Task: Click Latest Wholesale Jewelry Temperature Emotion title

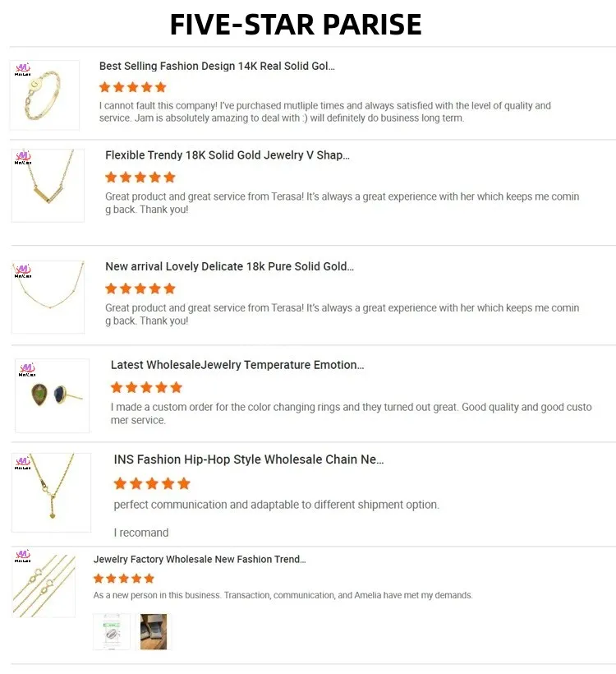Action: coord(237,364)
